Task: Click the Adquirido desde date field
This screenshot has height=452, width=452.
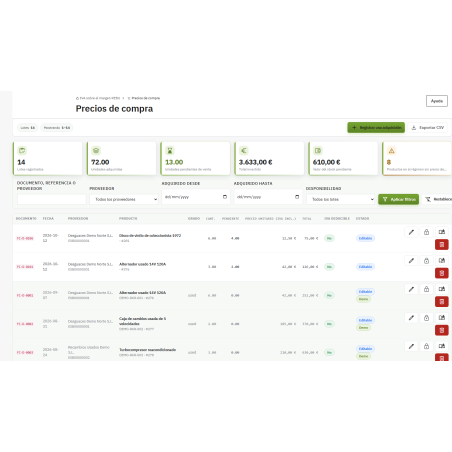Action: [x=195, y=197]
